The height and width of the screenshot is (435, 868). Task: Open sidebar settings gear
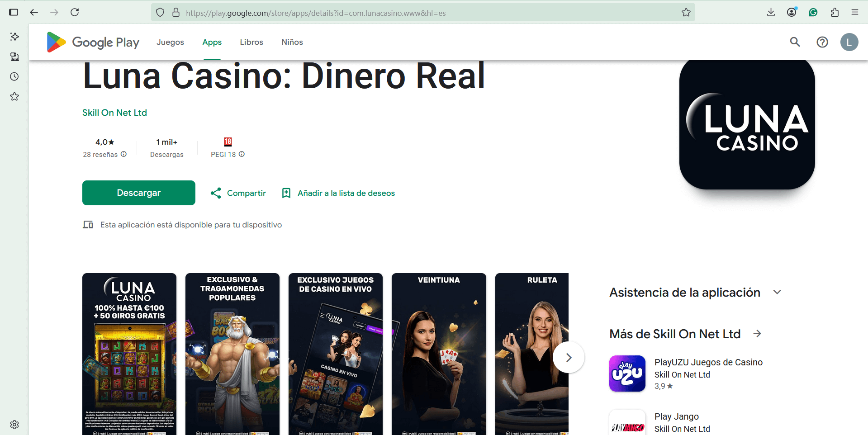14,425
